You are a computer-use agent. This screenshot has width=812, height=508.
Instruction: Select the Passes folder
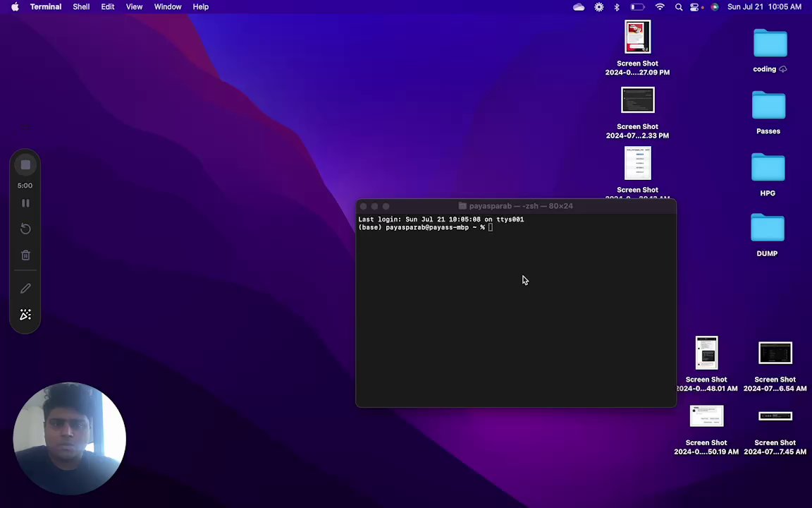(x=768, y=112)
